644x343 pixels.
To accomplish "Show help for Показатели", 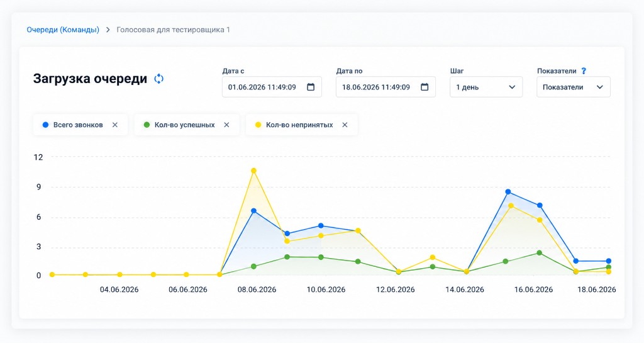I will [x=584, y=71].
